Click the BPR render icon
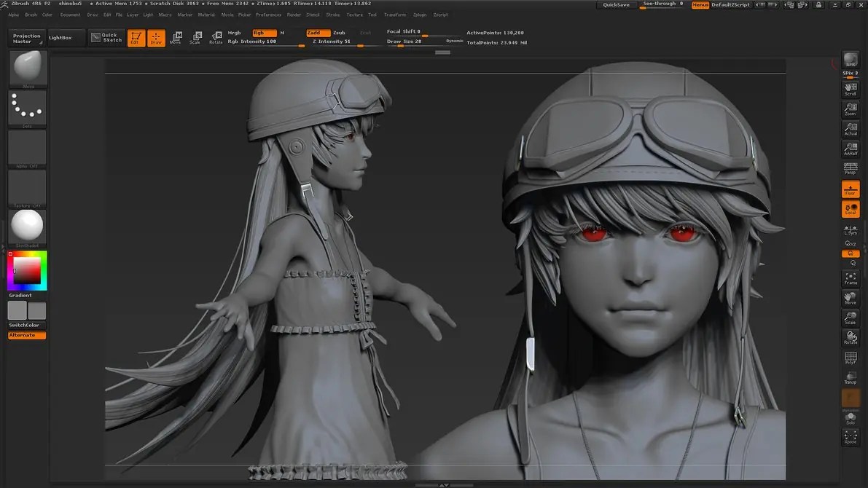The height and width of the screenshot is (488, 868). [851, 60]
